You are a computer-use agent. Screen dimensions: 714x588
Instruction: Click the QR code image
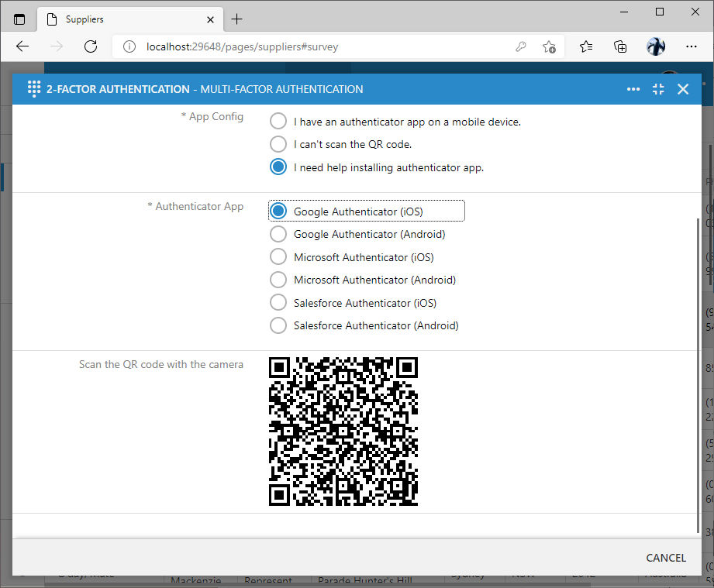(343, 431)
